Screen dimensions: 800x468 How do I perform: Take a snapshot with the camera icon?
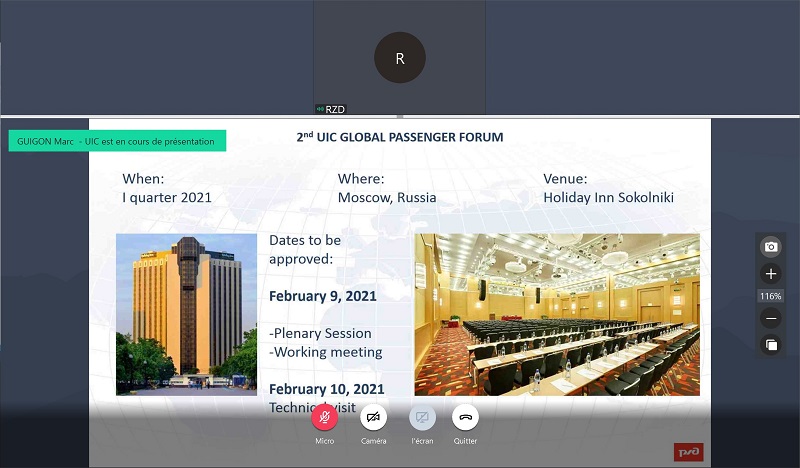[x=771, y=247]
